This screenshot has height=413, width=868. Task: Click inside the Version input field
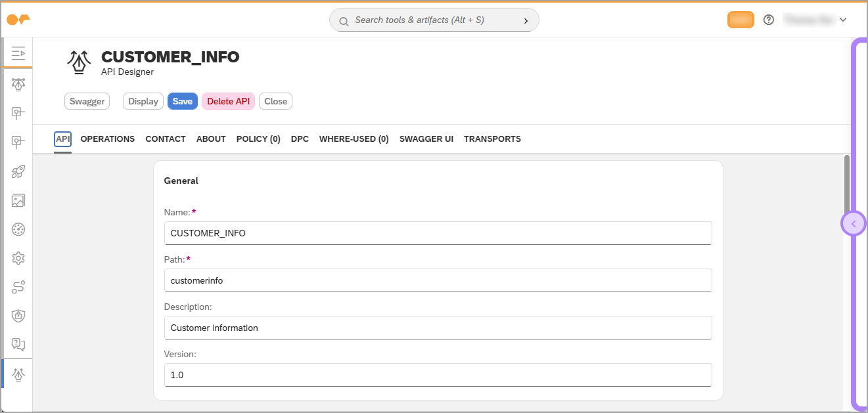(438, 375)
